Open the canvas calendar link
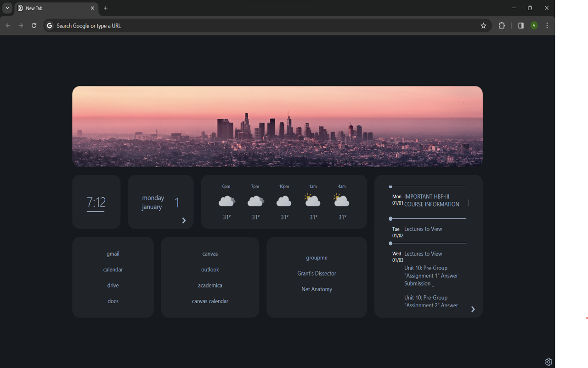 [x=210, y=301]
